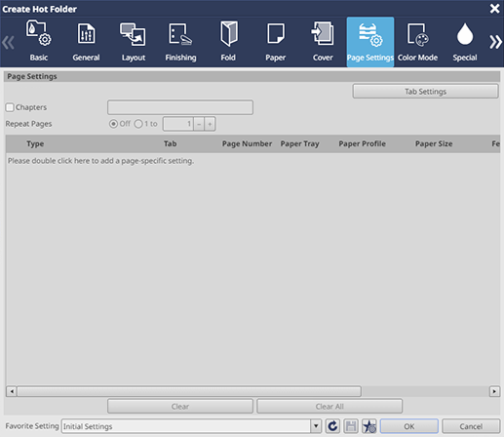This screenshot has width=504, height=437.
Task: Click the manage favorites star icon
Action: tap(369, 426)
